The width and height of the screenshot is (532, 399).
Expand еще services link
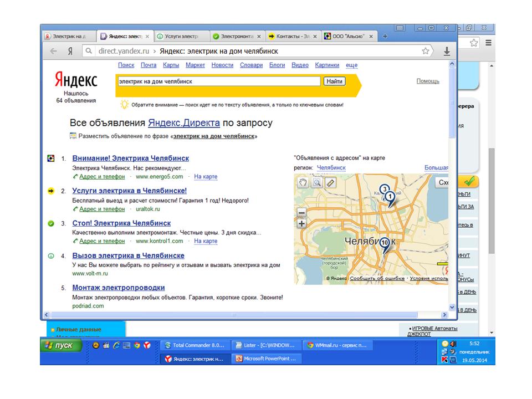(351, 65)
